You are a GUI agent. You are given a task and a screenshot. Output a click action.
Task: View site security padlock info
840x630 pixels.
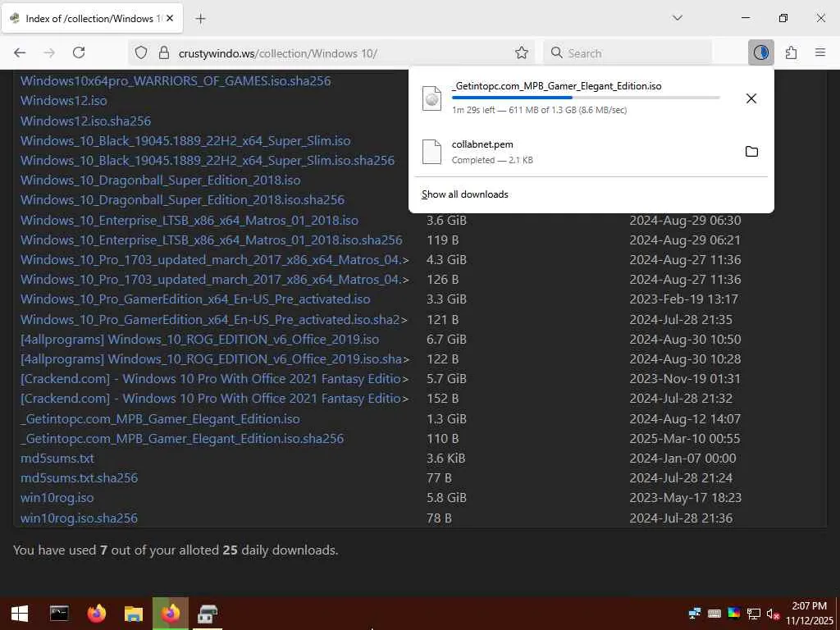point(164,52)
